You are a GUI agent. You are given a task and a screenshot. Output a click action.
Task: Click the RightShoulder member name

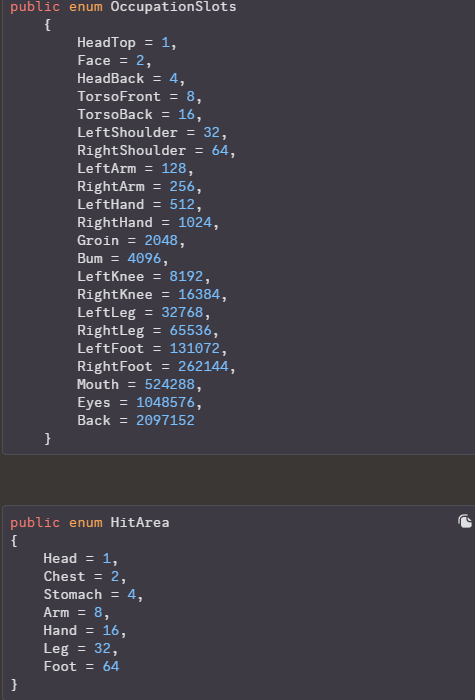point(131,150)
